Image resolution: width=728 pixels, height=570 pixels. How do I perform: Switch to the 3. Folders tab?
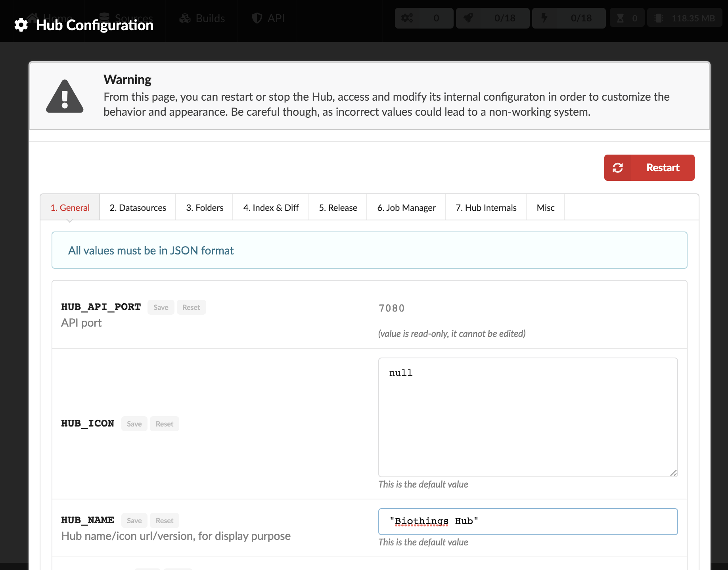coord(205,208)
